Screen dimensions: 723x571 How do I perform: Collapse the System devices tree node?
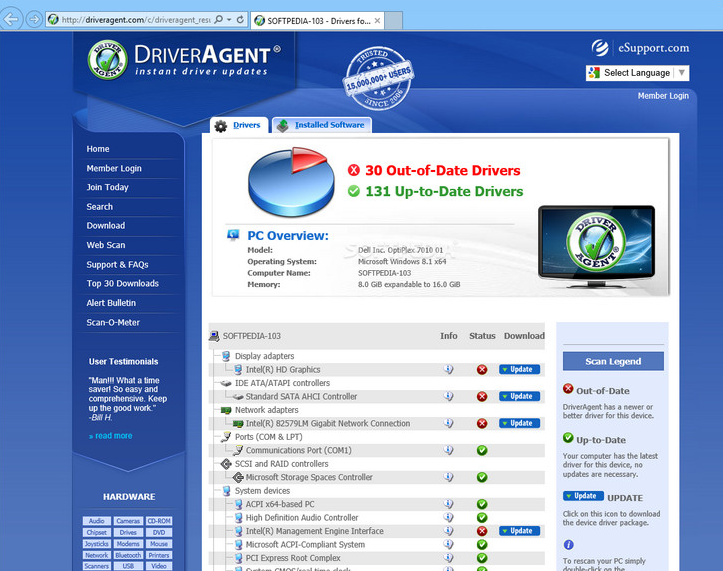click(262, 491)
